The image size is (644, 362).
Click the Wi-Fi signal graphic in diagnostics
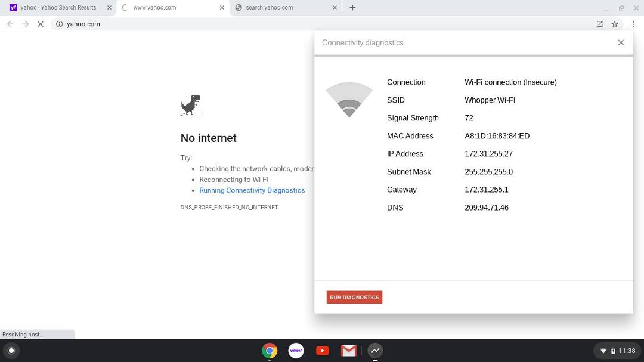click(x=349, y=100)
